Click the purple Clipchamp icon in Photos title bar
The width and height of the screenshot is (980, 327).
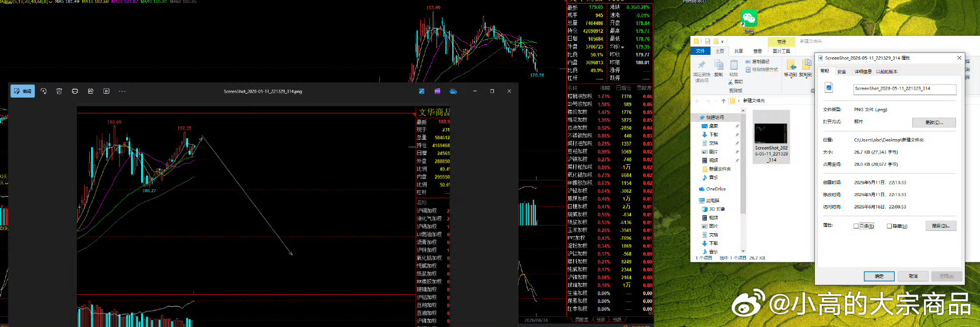tap(437, 91)
